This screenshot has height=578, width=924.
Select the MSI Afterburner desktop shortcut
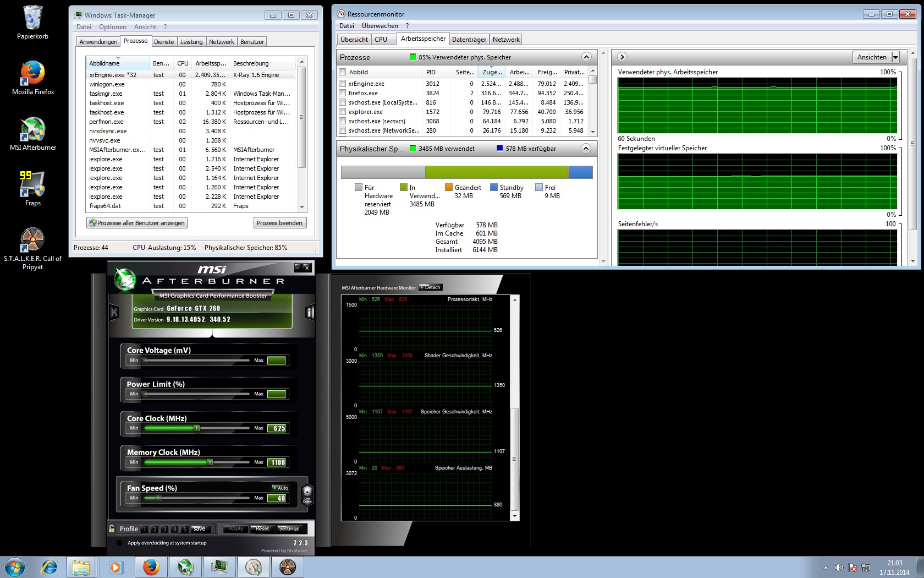32,134
